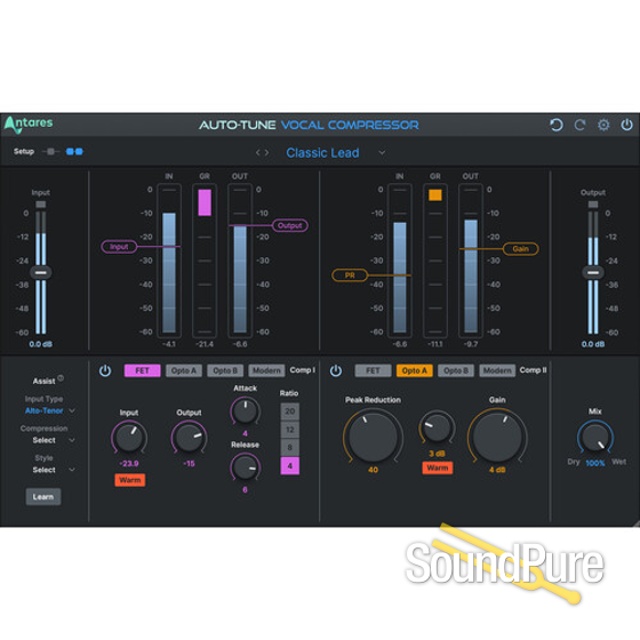
Task: Click the Undo arrow icon
Action: coord(556,125)
